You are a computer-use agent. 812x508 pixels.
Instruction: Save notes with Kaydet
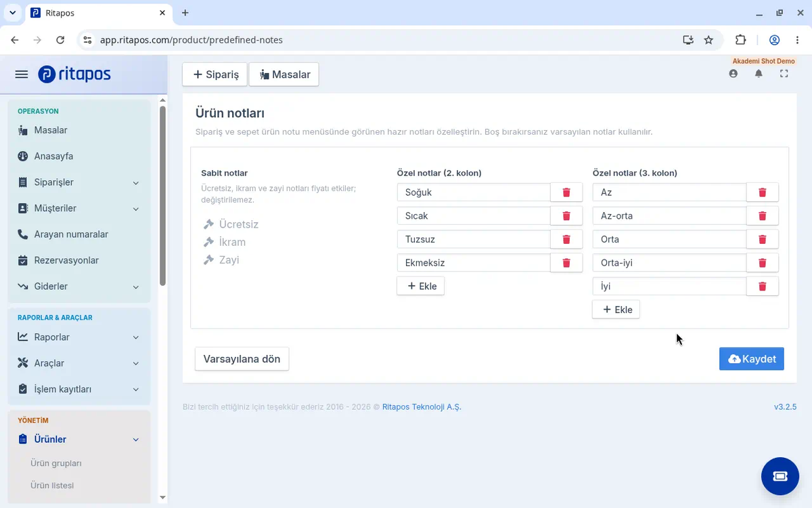click(x=752, y=359)
